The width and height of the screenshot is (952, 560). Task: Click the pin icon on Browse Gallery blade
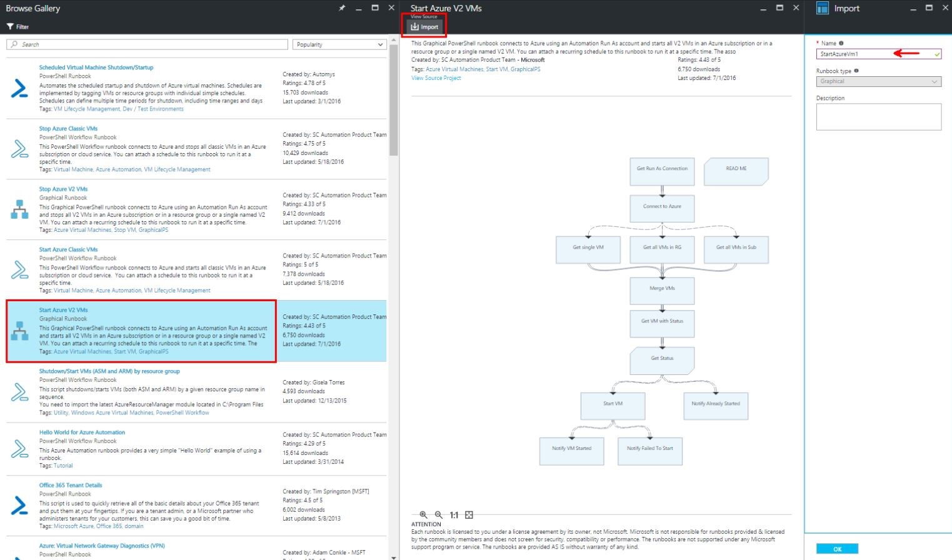(342, 8)
